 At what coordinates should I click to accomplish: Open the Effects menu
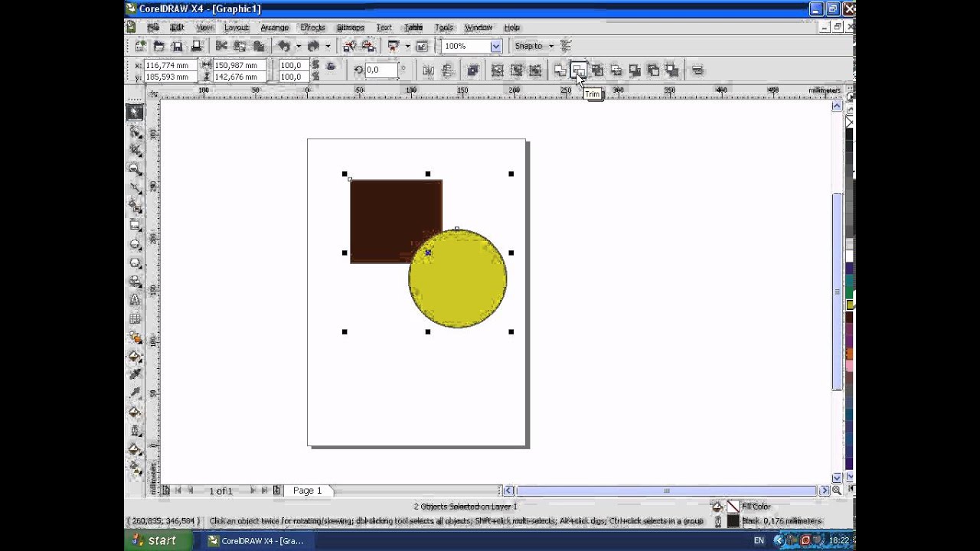(x=312, y=28)
